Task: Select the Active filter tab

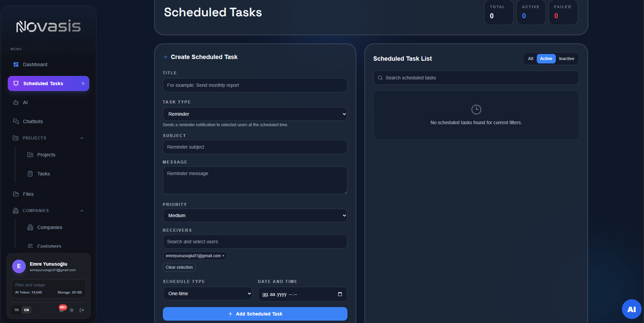Action: pyautogui.click(x=546, y=59)
